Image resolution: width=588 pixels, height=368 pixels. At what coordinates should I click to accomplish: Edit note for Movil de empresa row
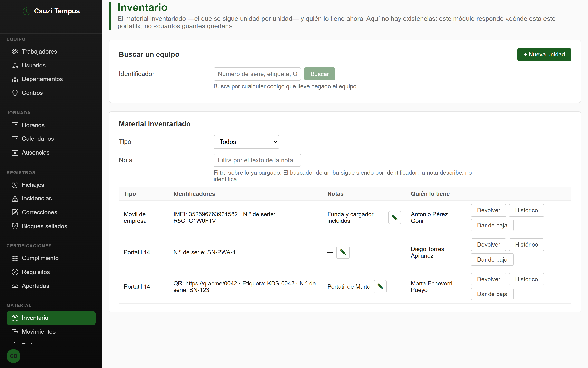pos(395,218)
